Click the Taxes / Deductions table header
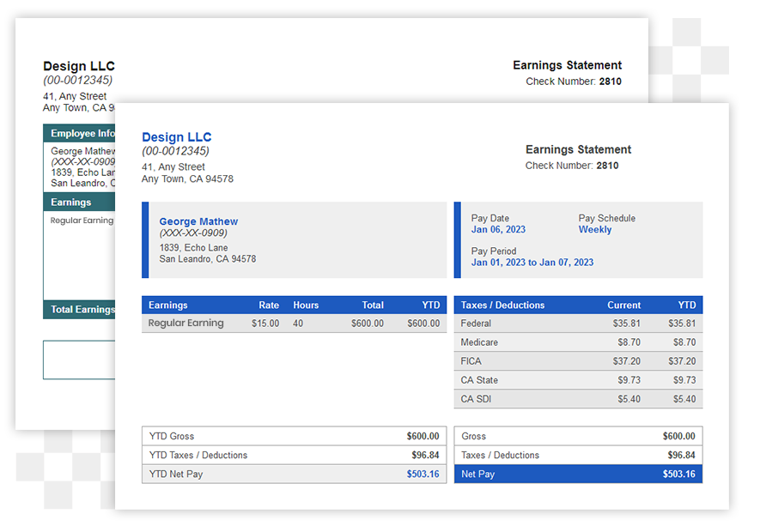 click(502, 305)
